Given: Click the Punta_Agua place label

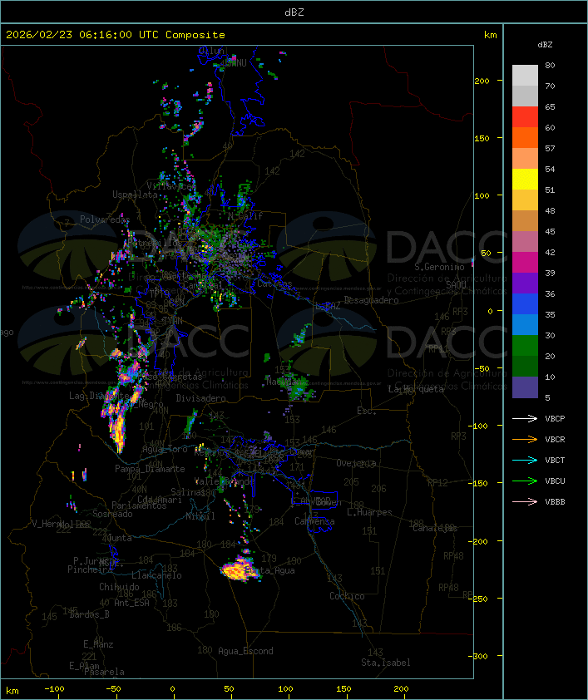Looking at the screenshot, I should click(x=270, y=570).
